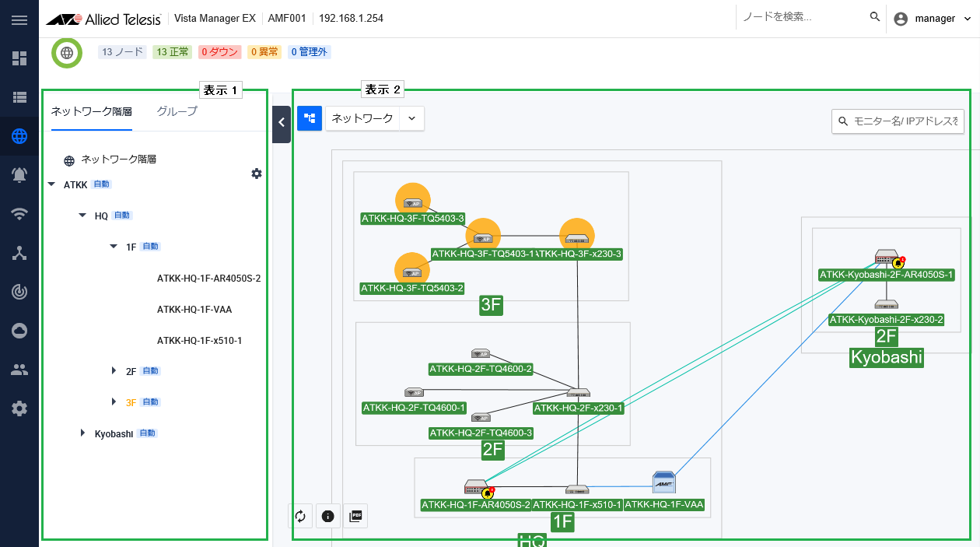This screenshot has height=547, width=980.
Task: Expand the 2F tree node
Action: (114, 371)
